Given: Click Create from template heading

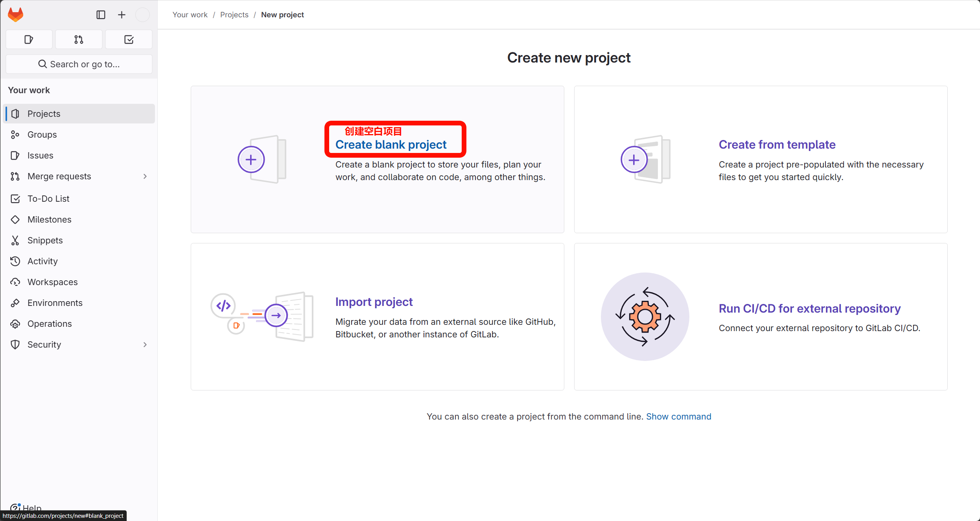Looking at the screenshot, I should tap(777, 145).
